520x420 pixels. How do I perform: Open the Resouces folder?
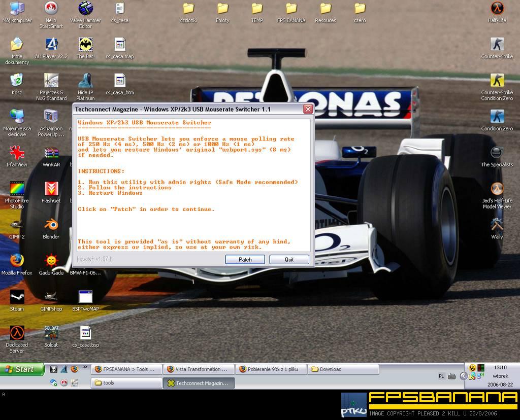(x=326, y=13)
